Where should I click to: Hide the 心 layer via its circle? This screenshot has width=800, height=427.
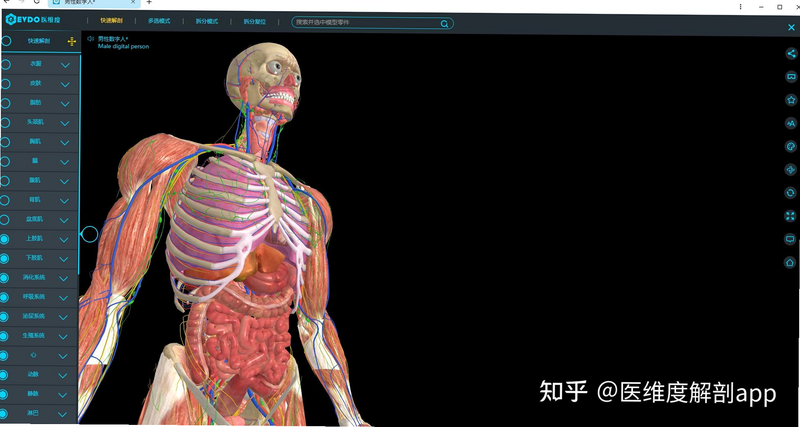coord(4,356)
